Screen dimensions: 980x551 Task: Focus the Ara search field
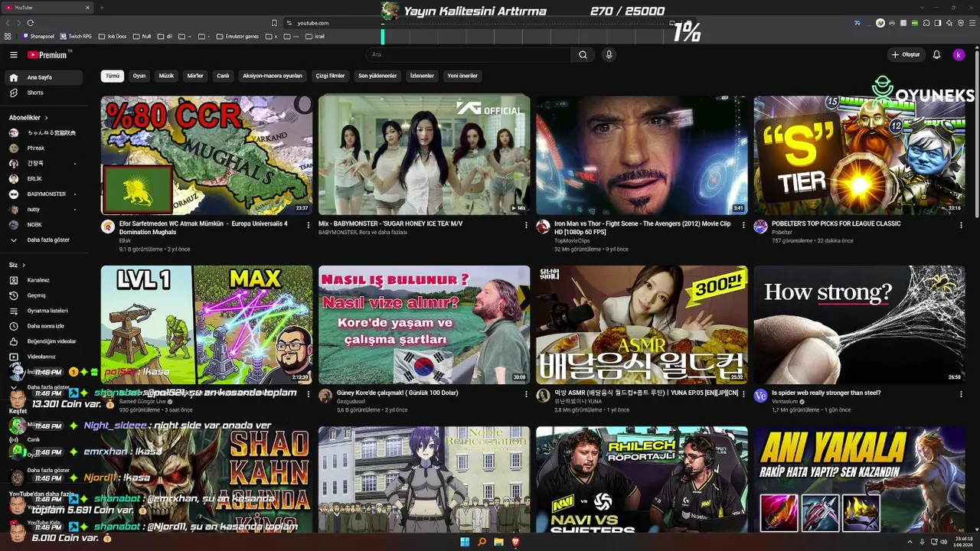(x=468, y=54)
